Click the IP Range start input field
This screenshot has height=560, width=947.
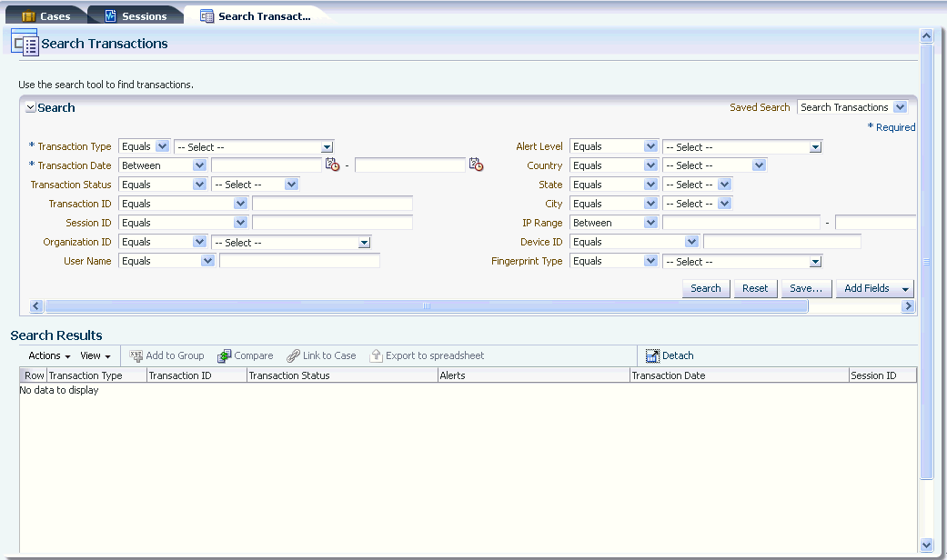pyautogui.click(x=741, y=223)
